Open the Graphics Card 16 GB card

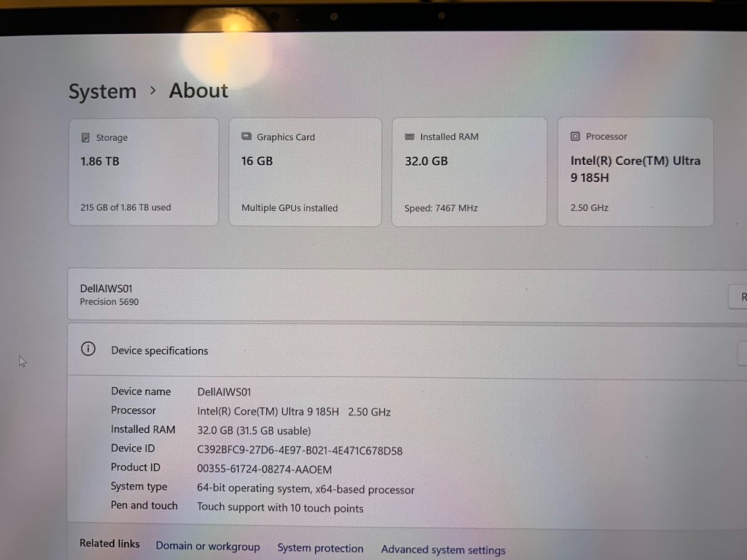point(305,172)
